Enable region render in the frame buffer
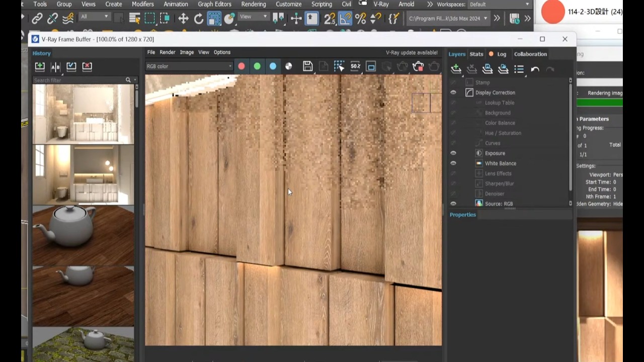The width and height of the screenshot is (644, 362). point(371,66)
